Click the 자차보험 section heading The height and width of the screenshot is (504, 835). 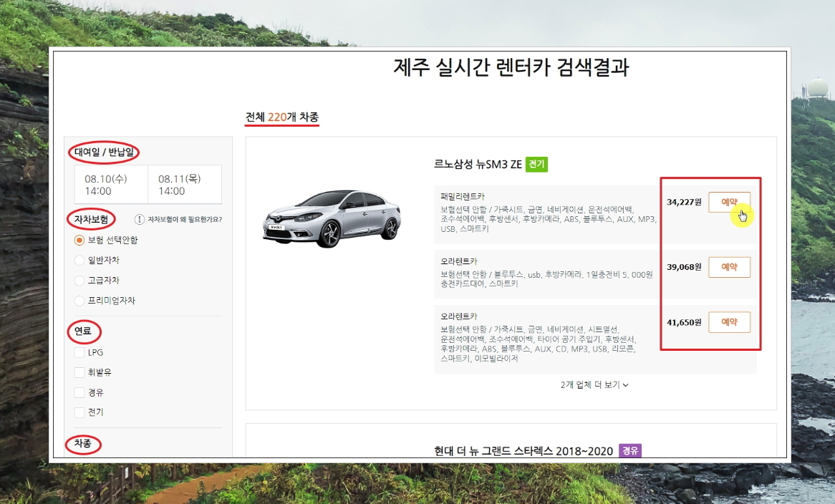click(x=91, y=219)
